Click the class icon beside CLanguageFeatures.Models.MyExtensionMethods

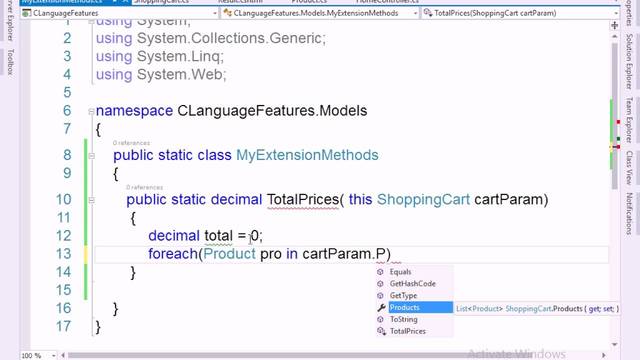[227, 13]
